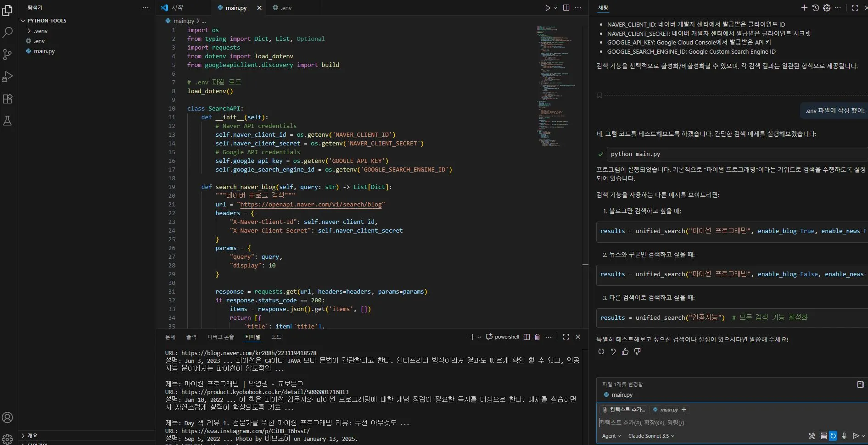Open the Accounts icon in activity bar
Viewport: 868px width, 445px height.
[x=7, y=417]
